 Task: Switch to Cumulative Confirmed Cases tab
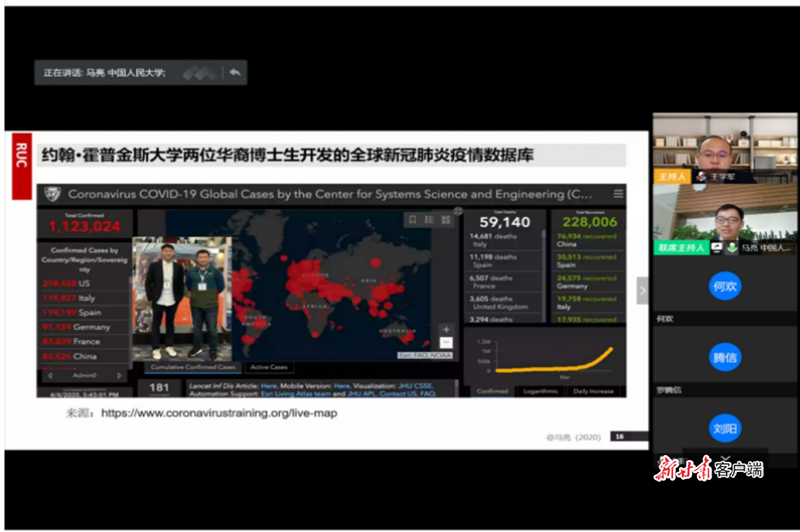pyautogui.click(x=193, y=367)
